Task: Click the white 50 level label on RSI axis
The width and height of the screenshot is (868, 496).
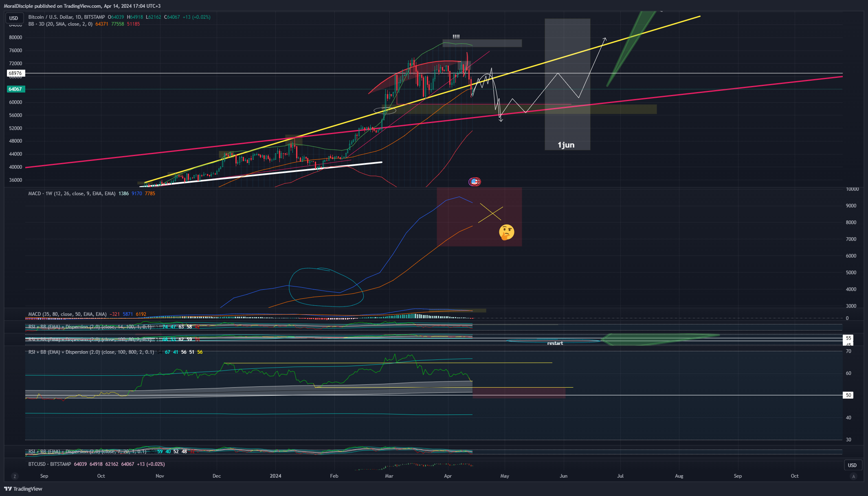Action: point(848,395)
